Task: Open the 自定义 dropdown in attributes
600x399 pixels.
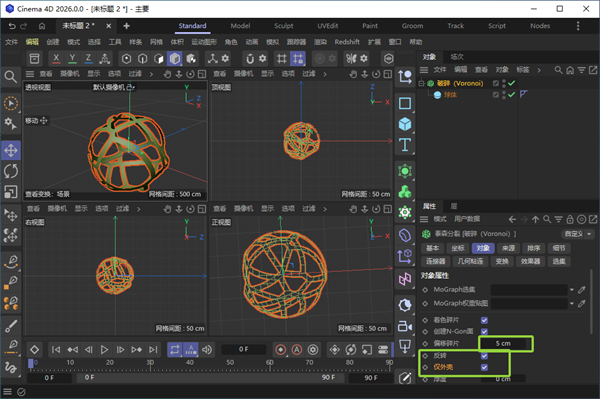Action: click(x=578, y=234)
